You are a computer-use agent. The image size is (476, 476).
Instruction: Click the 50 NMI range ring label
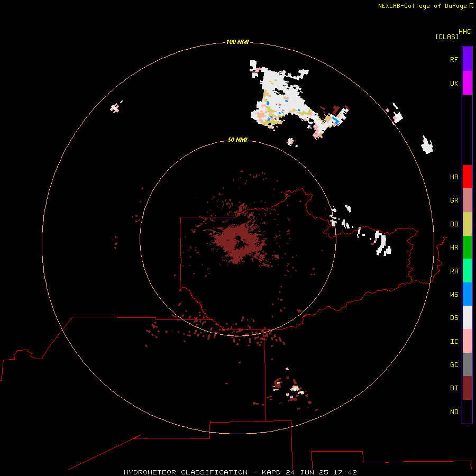pyautogui.click(x=237, y=140)
